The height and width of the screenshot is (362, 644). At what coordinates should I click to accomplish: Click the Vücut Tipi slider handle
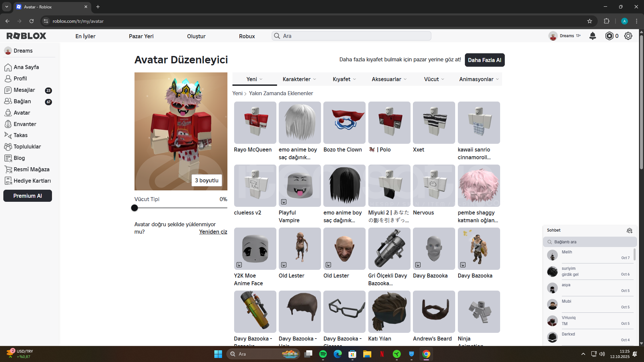click(x=135, y=208)
